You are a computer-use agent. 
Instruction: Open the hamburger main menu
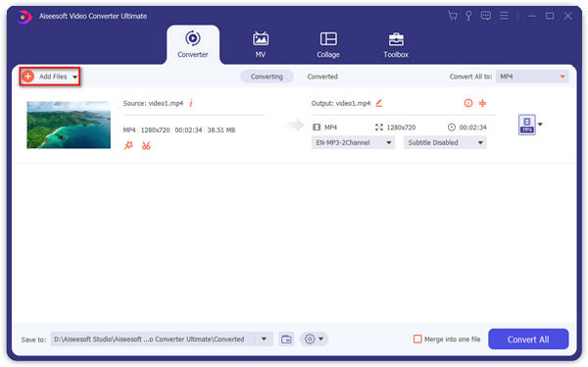coord(504,16)
